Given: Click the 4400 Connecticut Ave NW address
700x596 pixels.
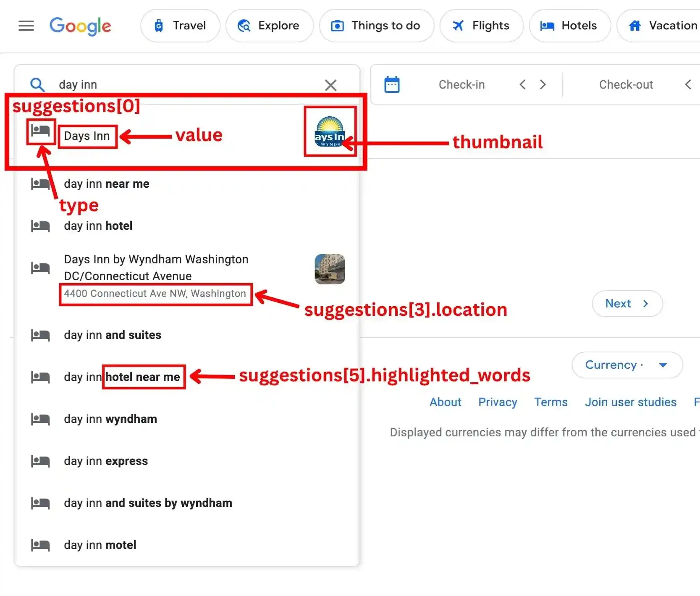Looking at the screenshot, I should click(x=155, y=294).
